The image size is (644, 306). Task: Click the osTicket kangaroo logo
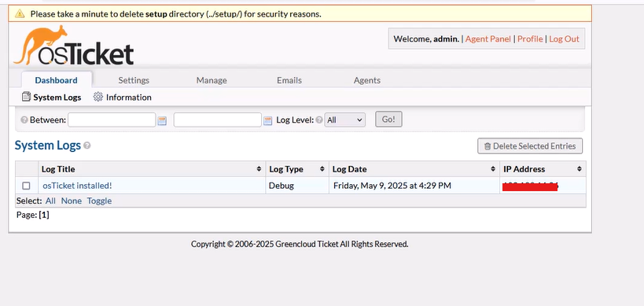73,46
